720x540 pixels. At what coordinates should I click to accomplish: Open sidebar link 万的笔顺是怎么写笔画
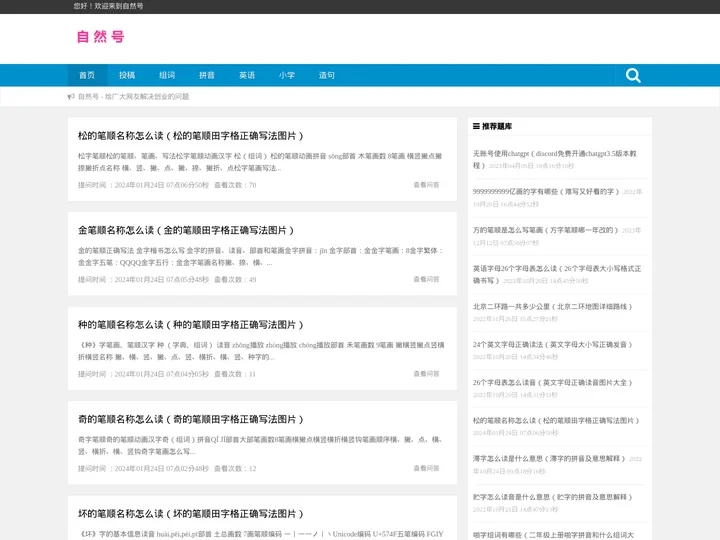pyautogui.click(x=546, y=230)
